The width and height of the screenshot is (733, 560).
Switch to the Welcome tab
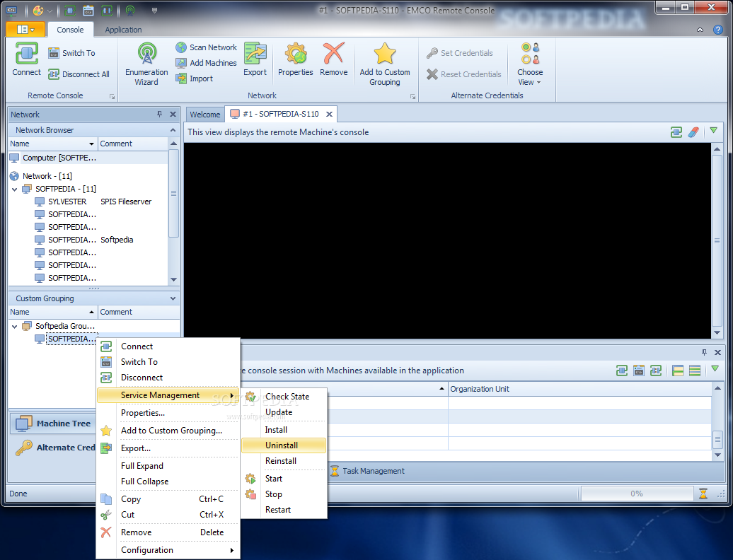pyautogui.click(x=204, y=115)
